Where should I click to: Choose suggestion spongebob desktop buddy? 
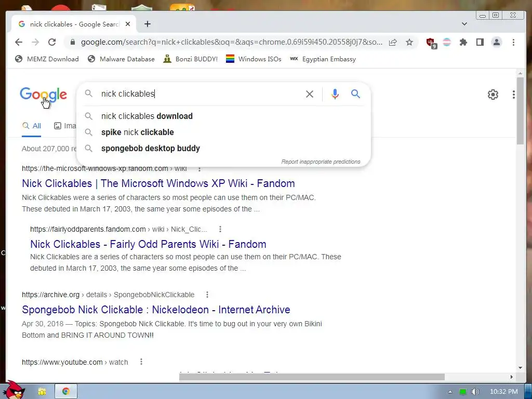coord(223,148)
